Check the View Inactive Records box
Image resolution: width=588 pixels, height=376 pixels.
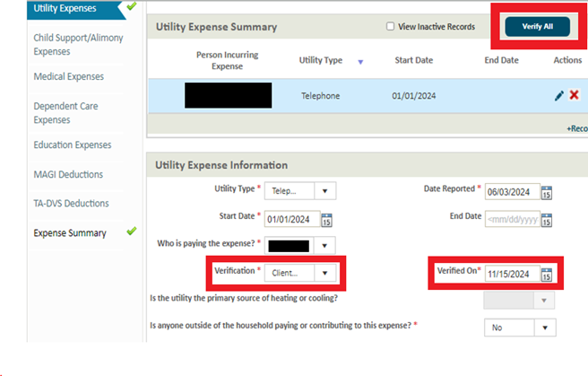pyautogui.click(x=391, y=26)
